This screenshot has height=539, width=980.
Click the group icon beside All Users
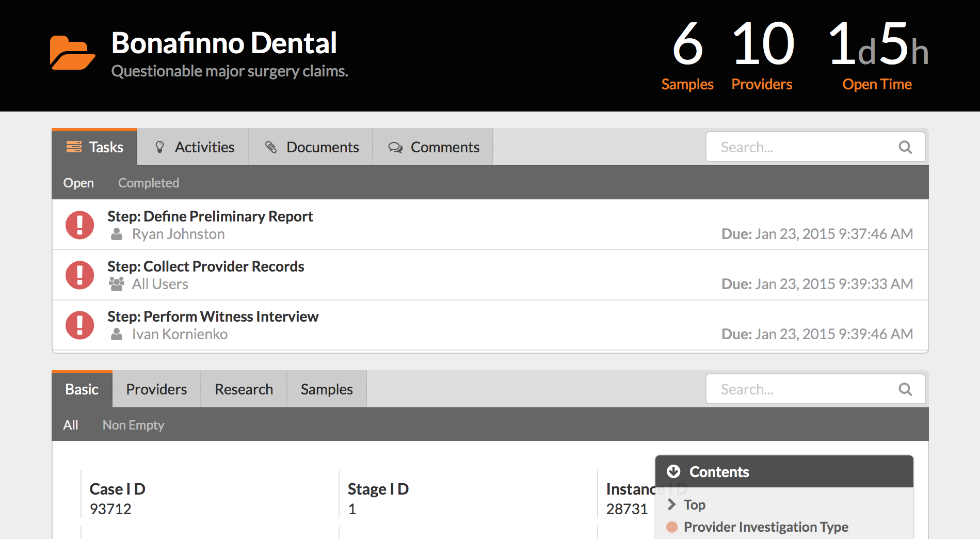click(x=117, y=284)
